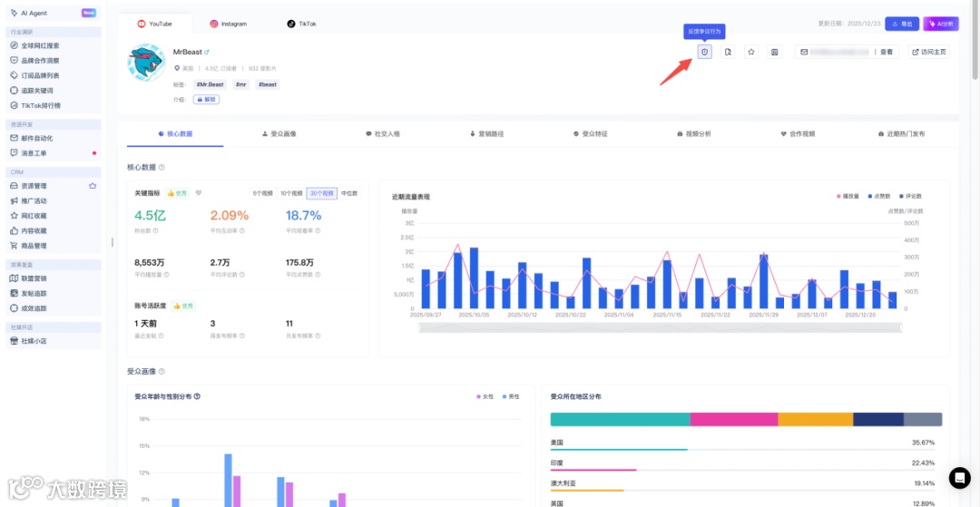This screenshot has height=507, width=980.
Task: Toggle 点赞数 series in chart legend
Action: pos(880,196)
